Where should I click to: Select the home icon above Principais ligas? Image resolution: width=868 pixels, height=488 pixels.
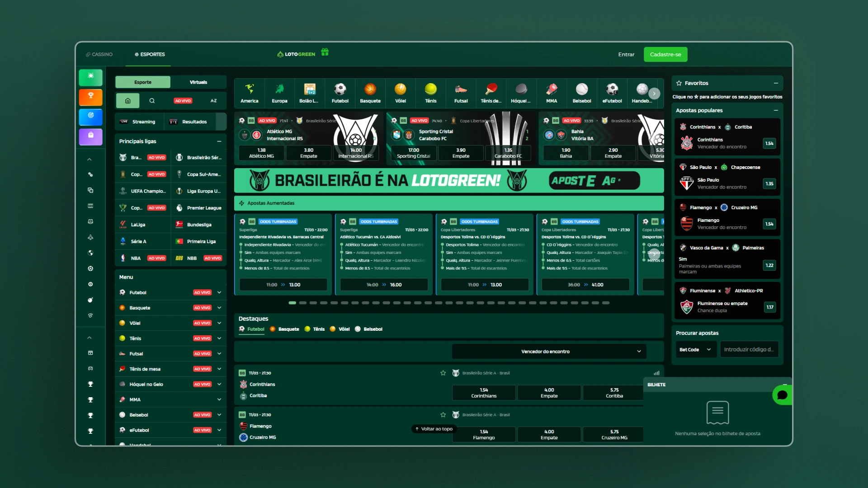[128, 101]
